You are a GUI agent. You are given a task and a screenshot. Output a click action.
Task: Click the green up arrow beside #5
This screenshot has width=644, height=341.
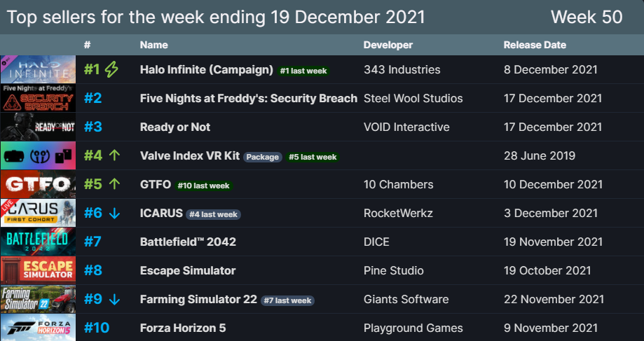pyautogui.click(x=115, y=184)
